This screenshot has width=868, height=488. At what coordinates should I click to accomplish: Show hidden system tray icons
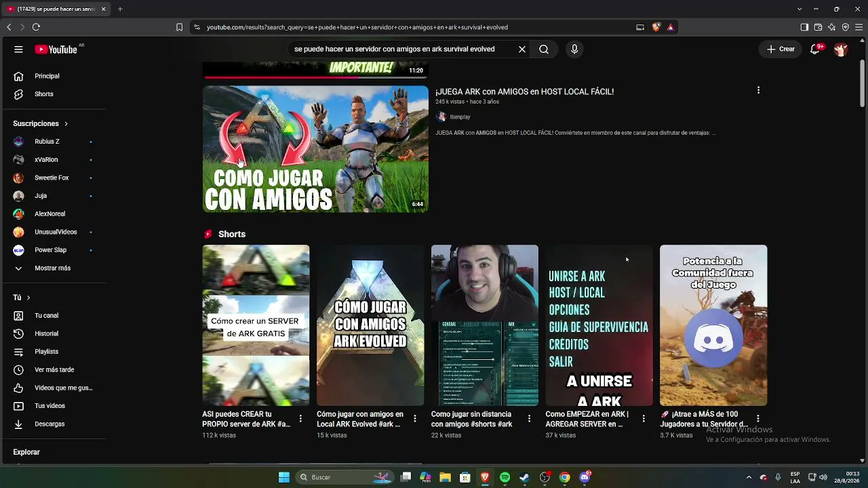pos(749,477)
